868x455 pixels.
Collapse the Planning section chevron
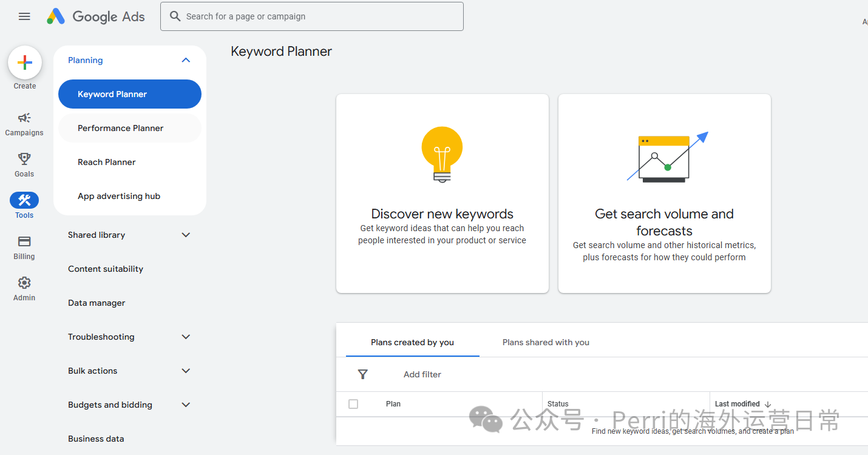(186, 60)
